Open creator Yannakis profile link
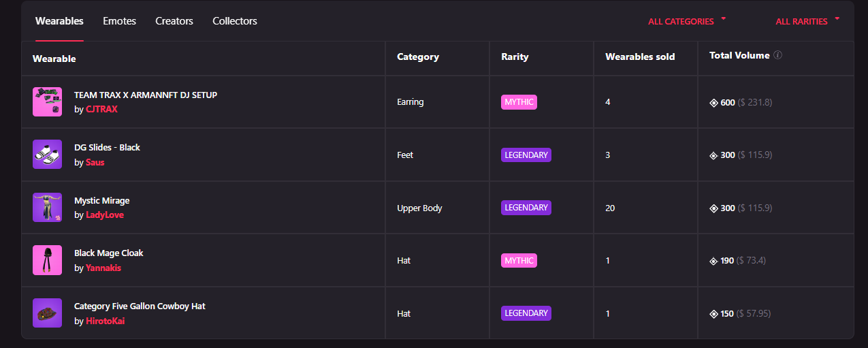 pyautogui.click(x=103, y=268)
